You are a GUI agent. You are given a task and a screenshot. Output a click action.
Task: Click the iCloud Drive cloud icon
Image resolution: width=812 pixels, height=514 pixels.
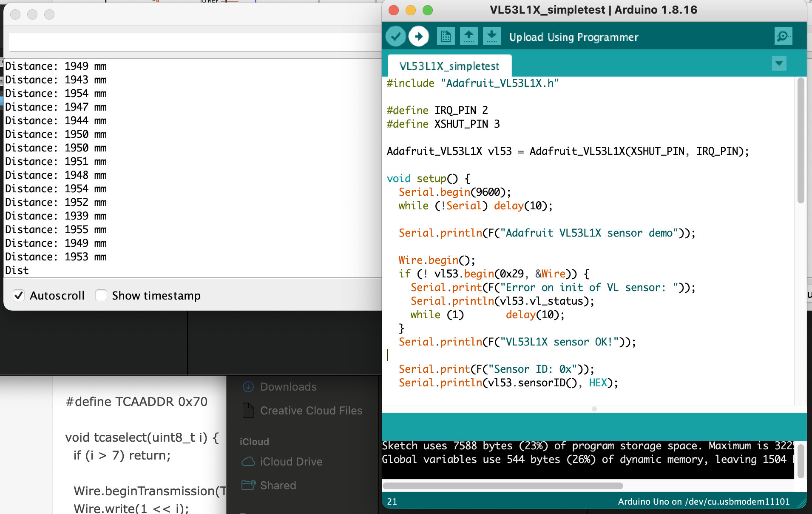click(x=248, y=462)
